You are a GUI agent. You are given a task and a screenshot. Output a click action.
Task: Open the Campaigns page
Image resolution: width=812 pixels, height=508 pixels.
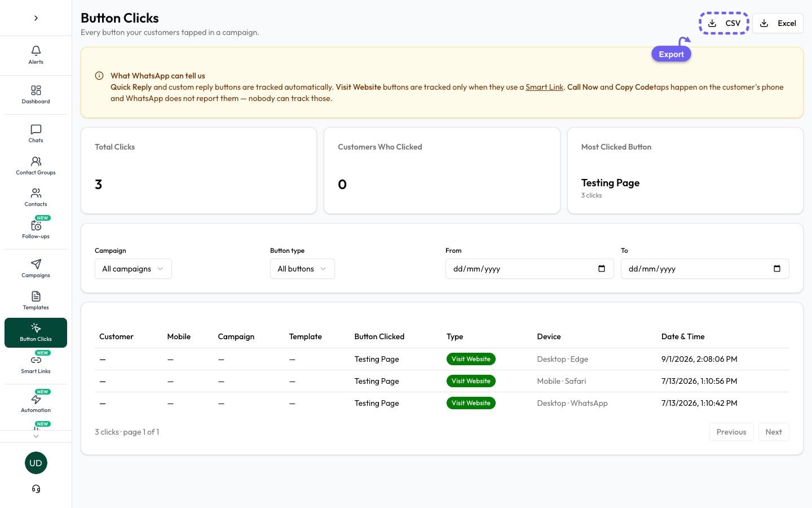(36, 269)
